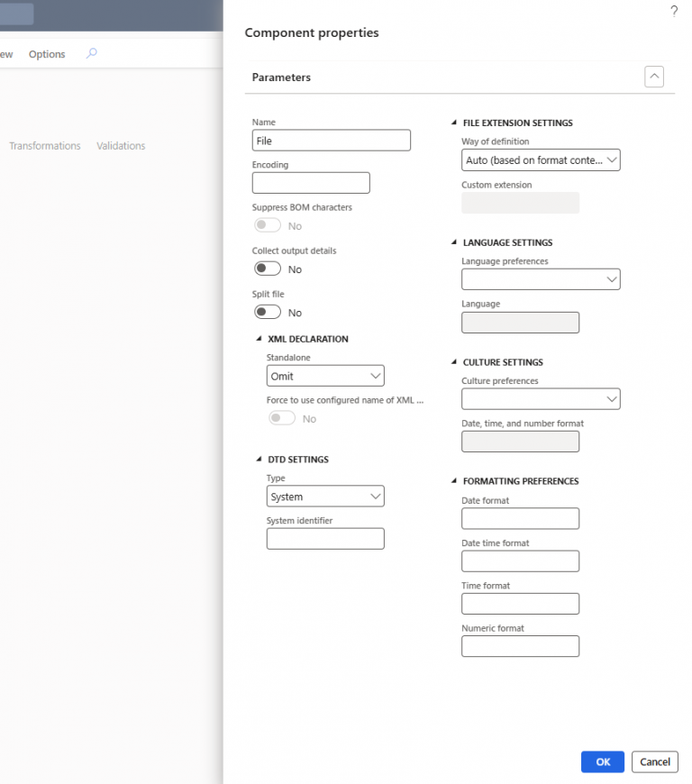Viewport: 692px width, 784px height.
Task: Switch to the Transformations tab
Action: click(x=44, y=145)
